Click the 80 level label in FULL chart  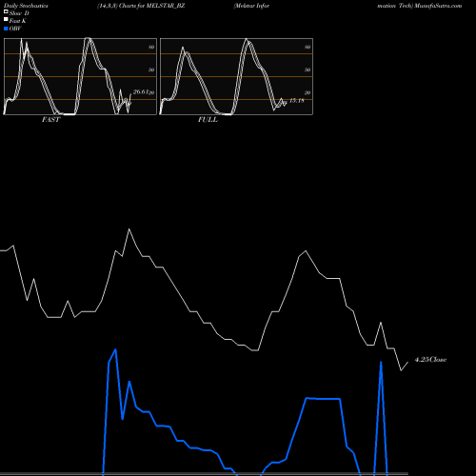307,47
